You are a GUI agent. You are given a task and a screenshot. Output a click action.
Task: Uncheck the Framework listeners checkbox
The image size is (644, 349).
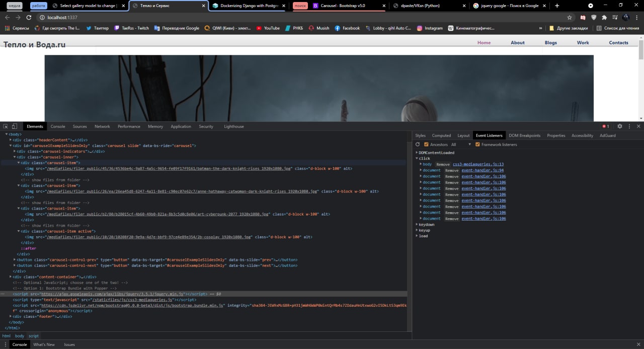[x=477, y=145]
